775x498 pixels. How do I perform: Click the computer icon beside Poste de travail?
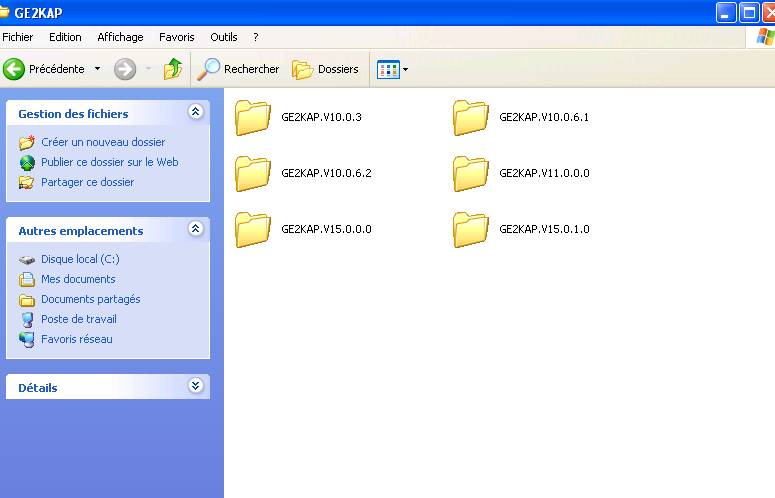pos(28,320)
